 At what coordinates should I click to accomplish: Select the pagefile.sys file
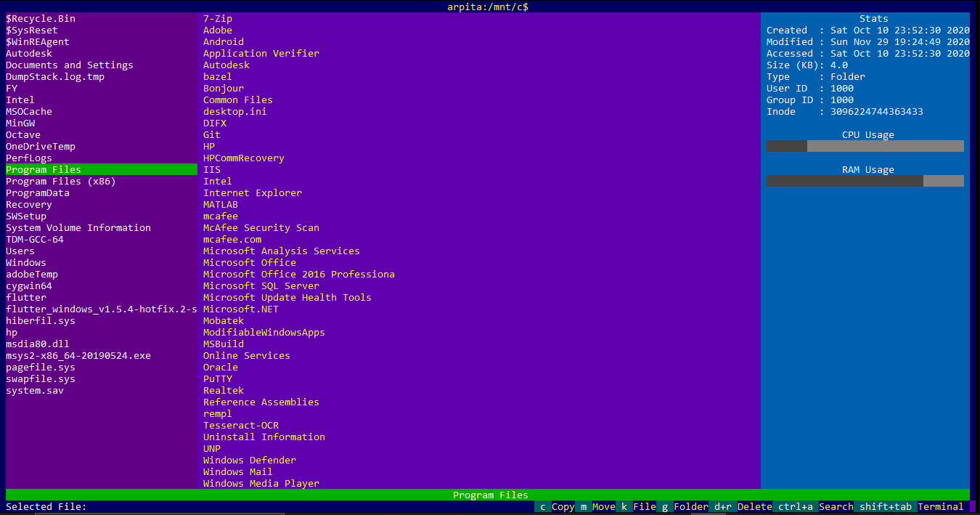[41, 367]
